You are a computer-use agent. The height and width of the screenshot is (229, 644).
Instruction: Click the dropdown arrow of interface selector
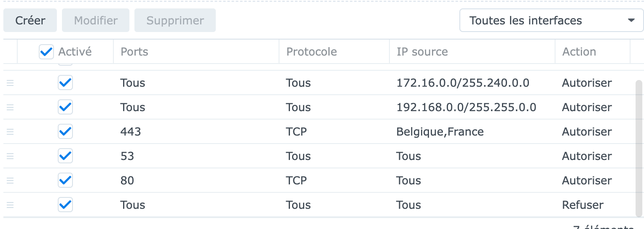click(631, 20)
